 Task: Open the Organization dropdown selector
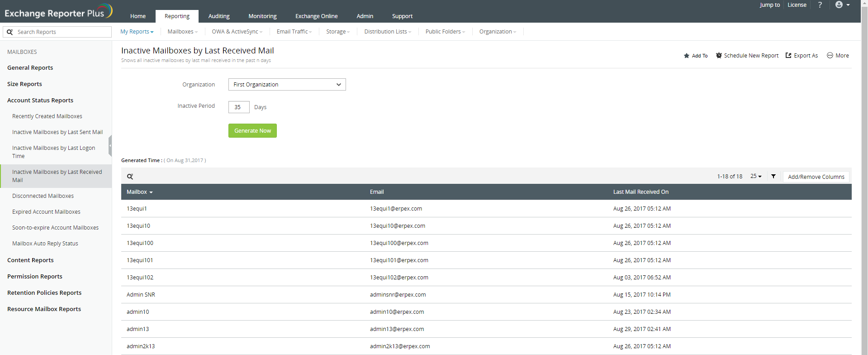click(x=287, y=85)
